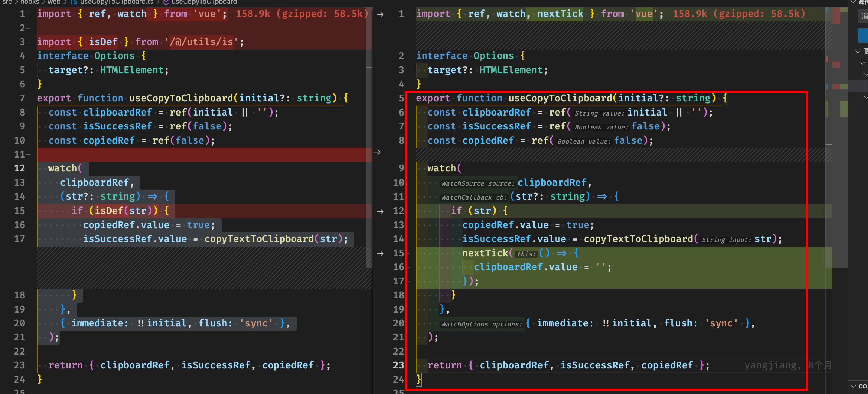Image resolution: width=868 pixels, height=394 pixels.
Task: Click the chevron above the commit message box
Action: [853, 2]
